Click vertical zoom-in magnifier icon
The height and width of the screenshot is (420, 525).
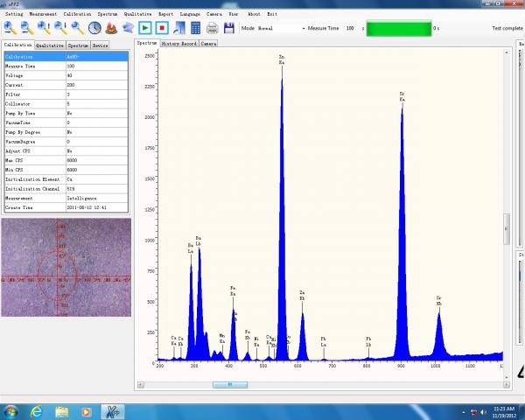pos(44,28)
